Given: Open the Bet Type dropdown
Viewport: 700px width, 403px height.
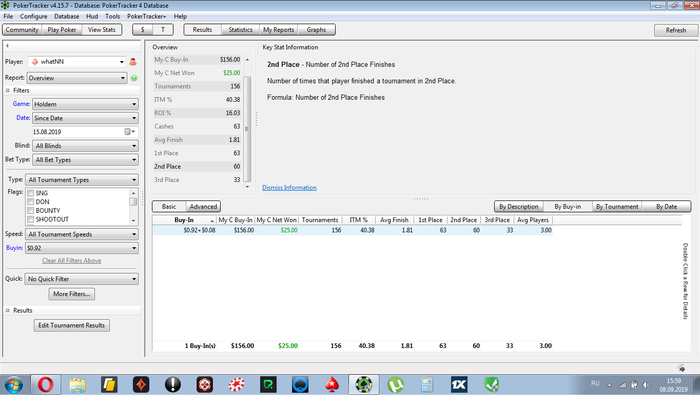Looking at the screenshot, I should coord(85,160).
